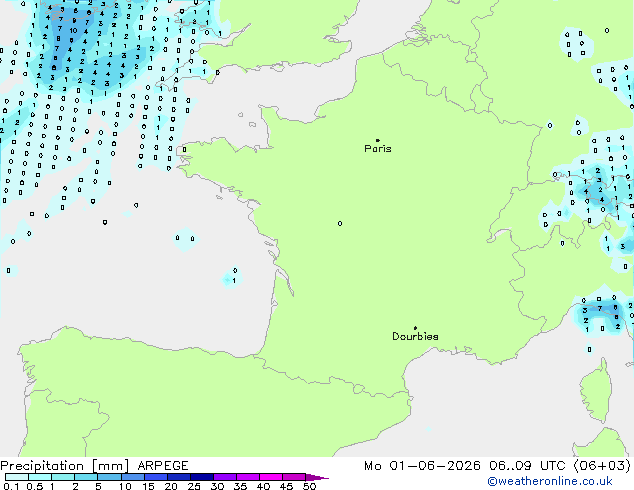The image size is (634, 490).
Task: Select the 25–30 mm dark blue swatch
Action: (201, 477)
